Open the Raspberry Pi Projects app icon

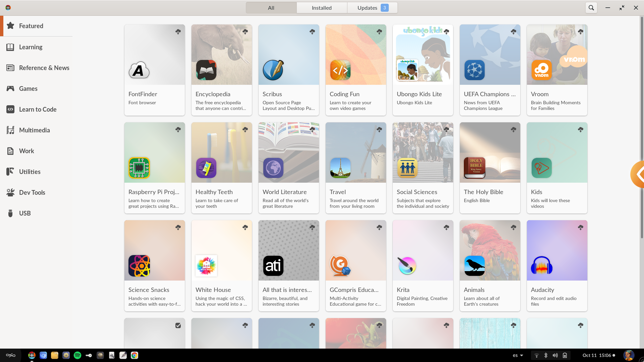[x=139, y=168]
